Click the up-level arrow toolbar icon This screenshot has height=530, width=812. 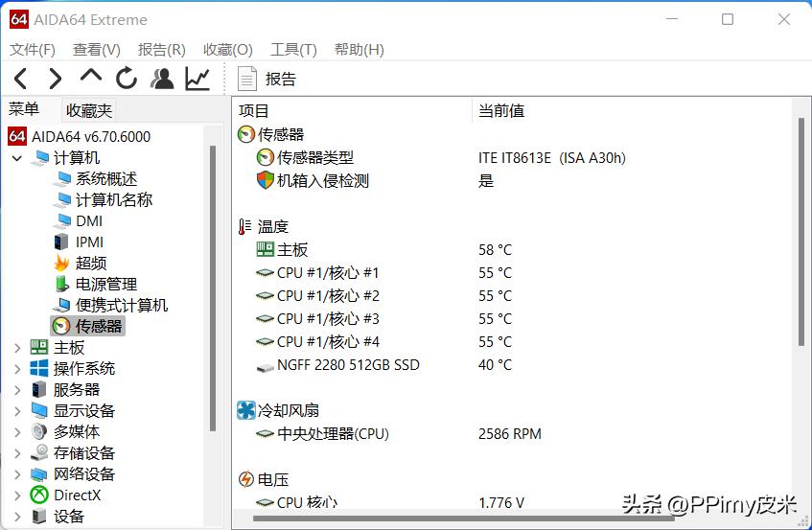pyautogui.click(x=91, y=76)
